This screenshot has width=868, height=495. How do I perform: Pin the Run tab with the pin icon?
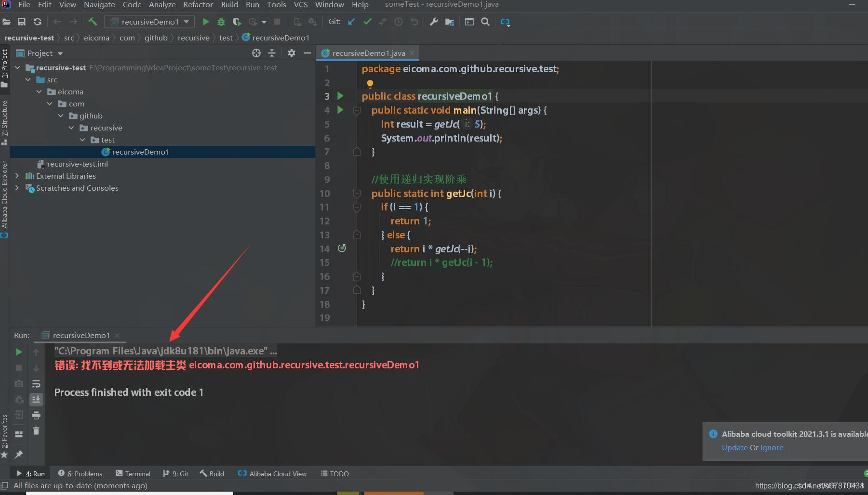[19, 454]
